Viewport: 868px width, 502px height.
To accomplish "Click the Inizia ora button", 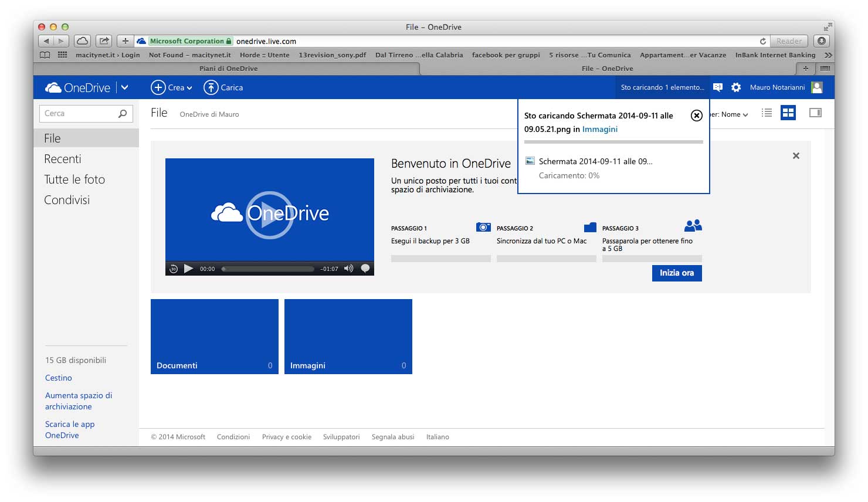I will [x=676, y=273].
